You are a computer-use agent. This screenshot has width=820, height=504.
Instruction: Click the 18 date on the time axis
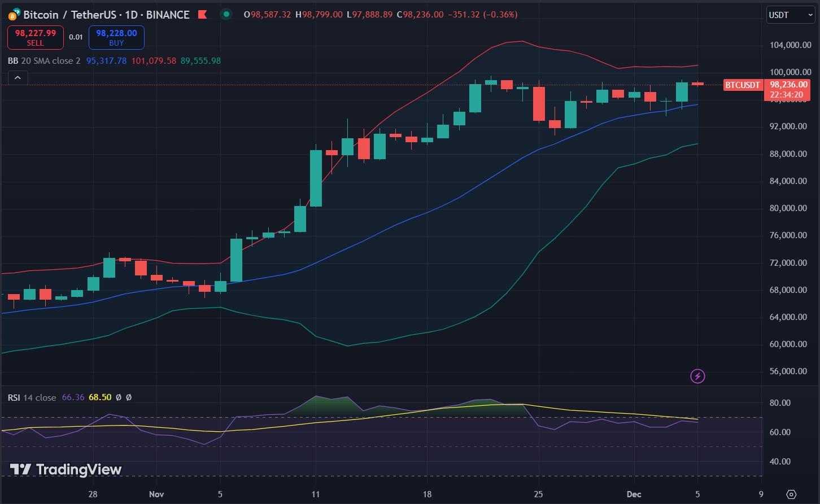[427, 494]
